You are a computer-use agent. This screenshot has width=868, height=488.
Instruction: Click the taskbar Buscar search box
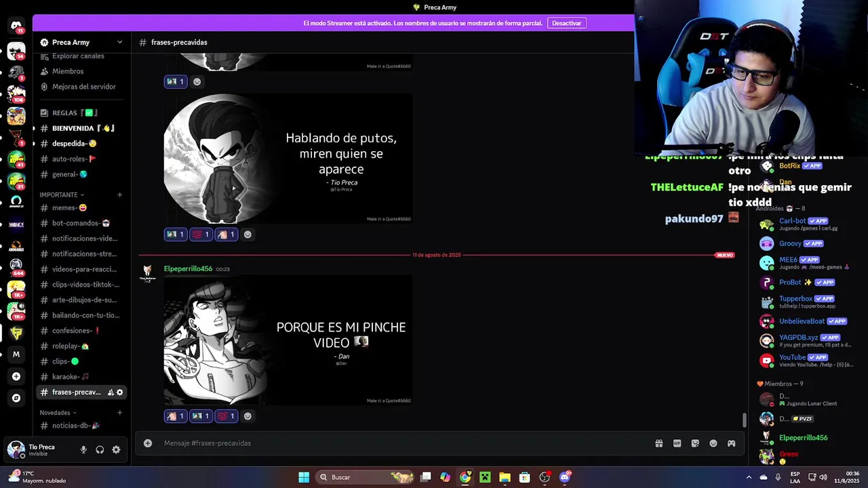(366, 477)
